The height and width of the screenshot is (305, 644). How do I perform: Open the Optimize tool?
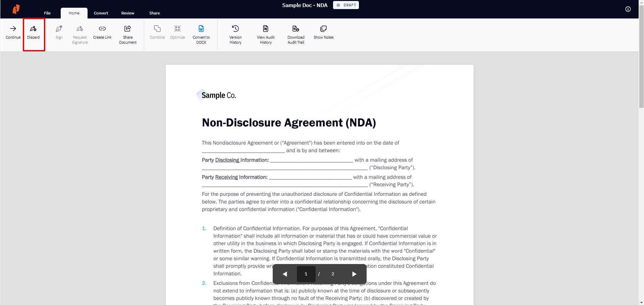point(177,32)
